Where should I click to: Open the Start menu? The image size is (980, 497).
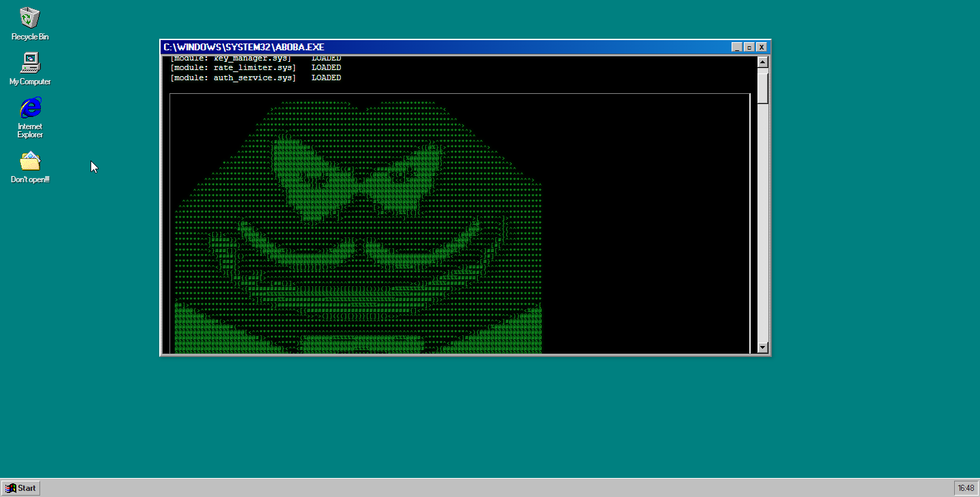(21, 487)
